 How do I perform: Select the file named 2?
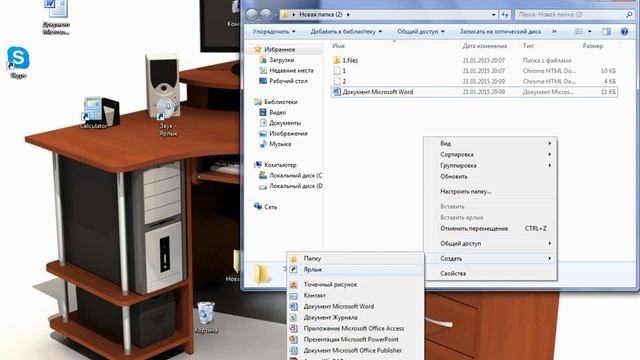click(474, 81)
